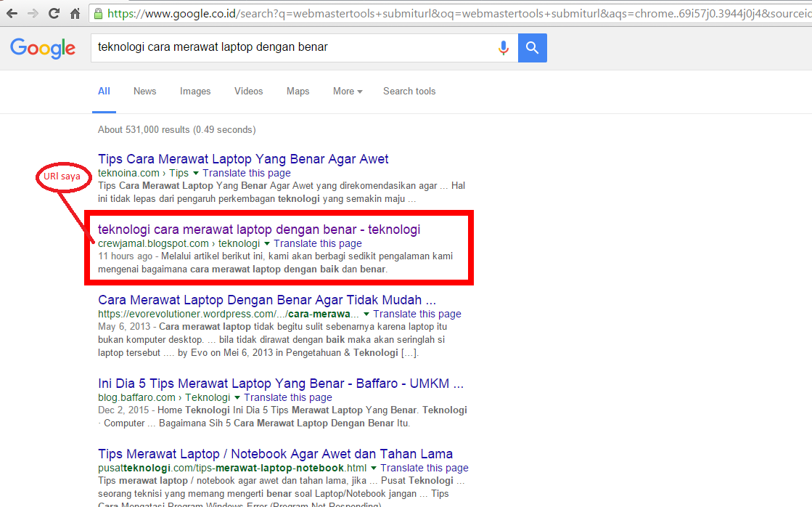Viewport: 812px width, 507px height.
Task: Click Translate this page for blog.baffaro.com result
Action: (288, 397)
